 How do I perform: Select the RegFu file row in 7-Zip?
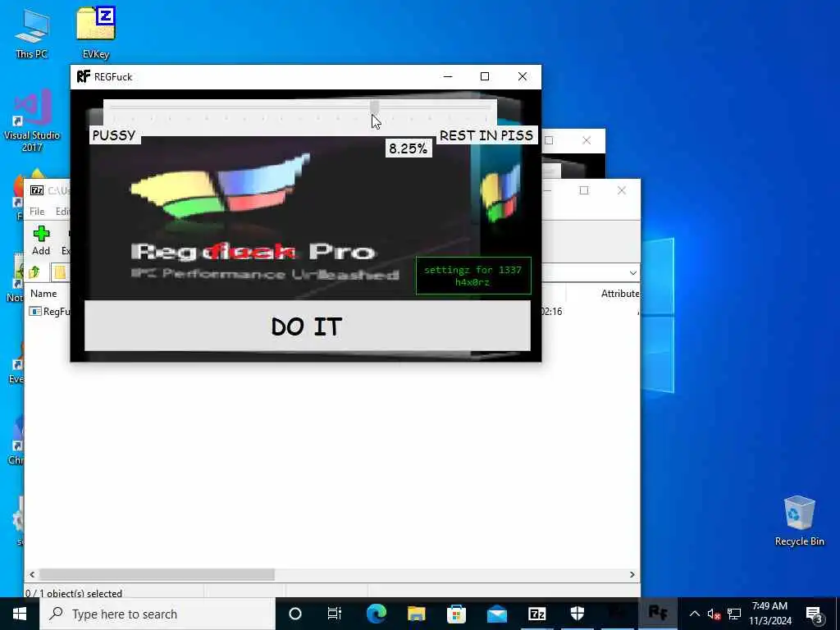coord(50,311)
